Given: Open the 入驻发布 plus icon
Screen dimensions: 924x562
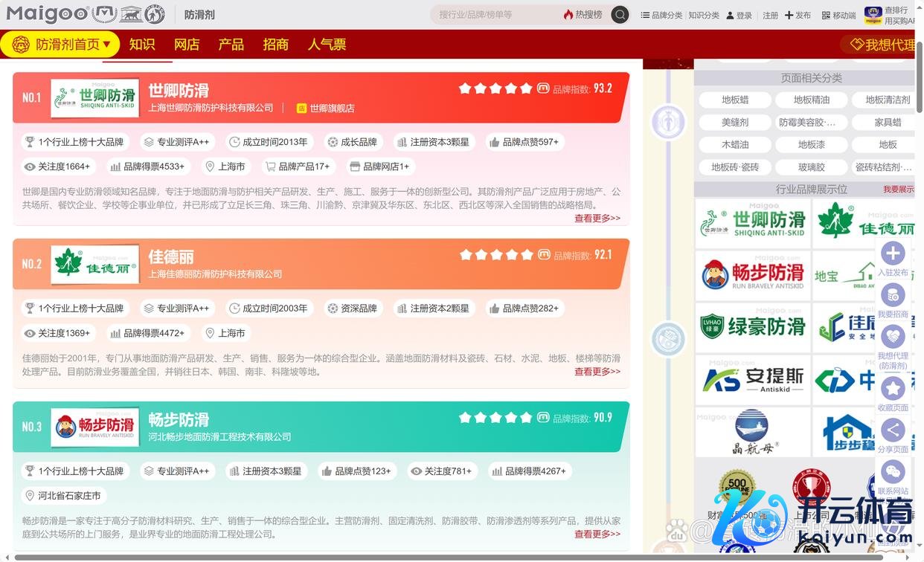Looking at the screenshot, I should pyautogui.click(x=893, y=253).
